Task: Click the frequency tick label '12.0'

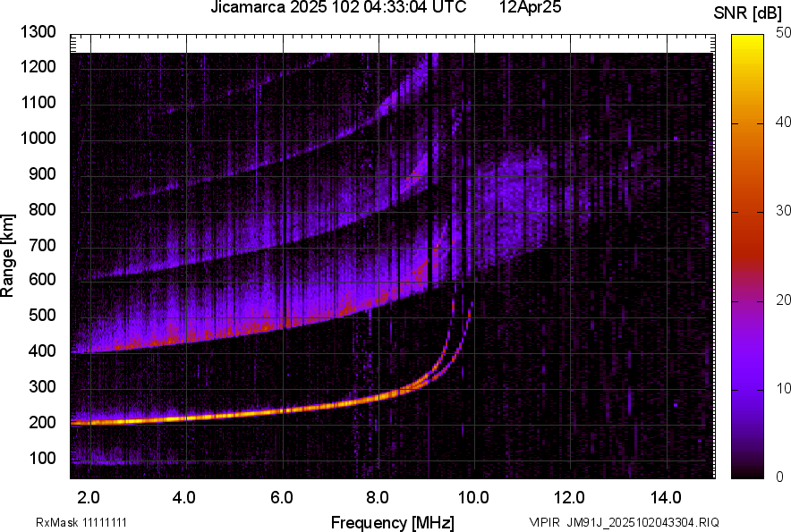Action: coord(569,498)
